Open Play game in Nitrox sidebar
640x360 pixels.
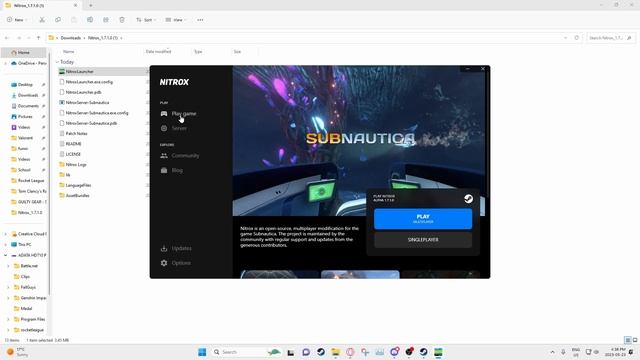click(x=178, y=113)
